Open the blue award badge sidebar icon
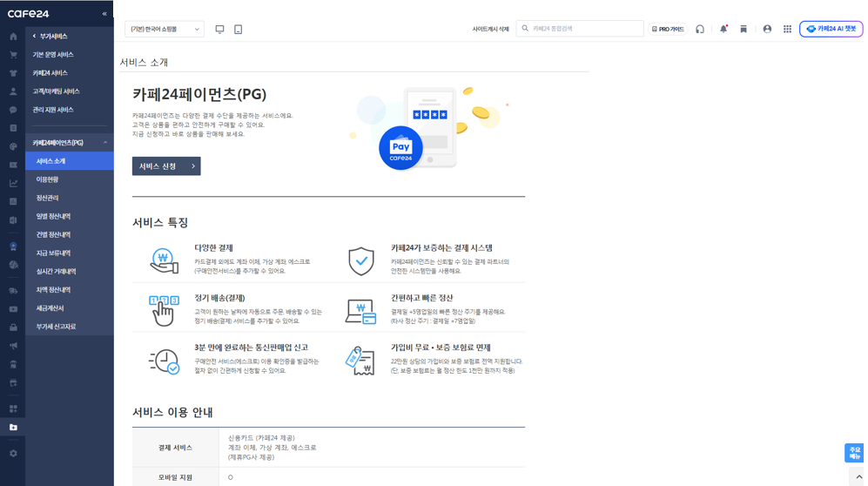868x486 pixels. click(13, 246)
